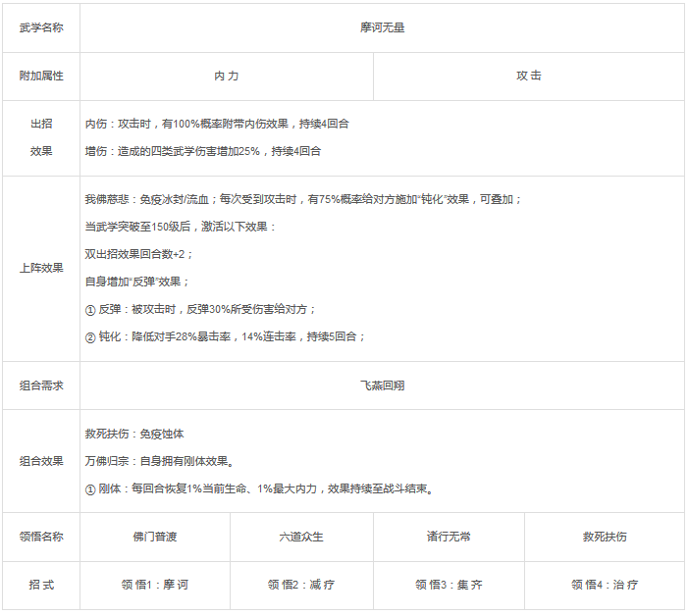Click the 万佛归宗 combo effect line

click(160, 461)
